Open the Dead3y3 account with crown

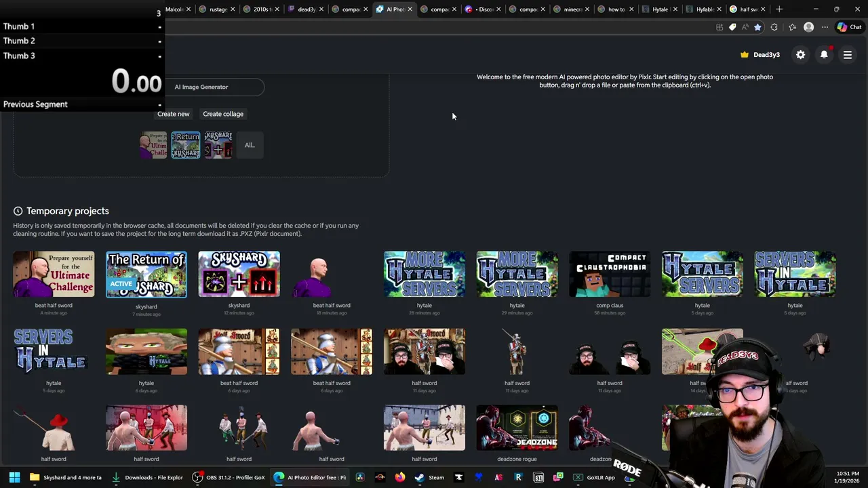pos(760,55)
